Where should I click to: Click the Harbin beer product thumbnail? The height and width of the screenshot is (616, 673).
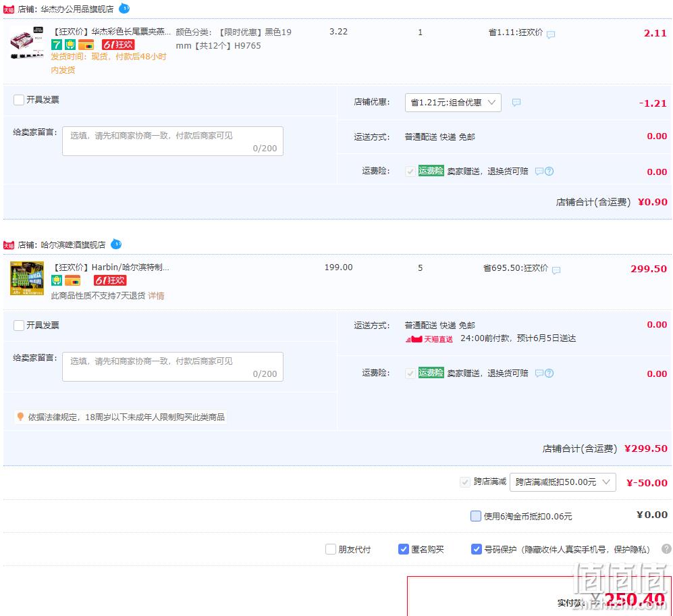coord(26,278)
